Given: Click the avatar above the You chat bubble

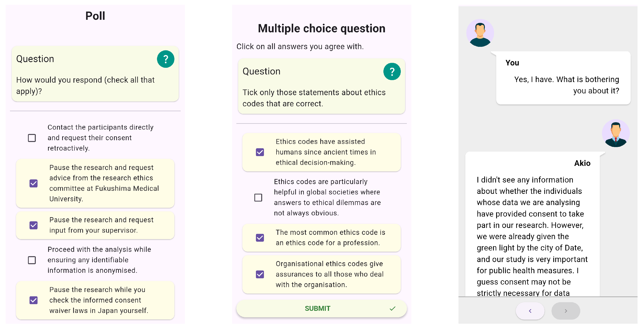Looking at the screenshot, I should 480,33.
